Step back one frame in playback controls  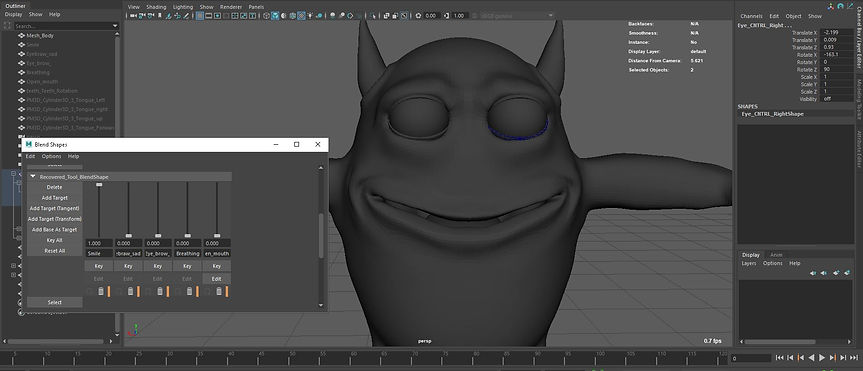pos(790,358)
